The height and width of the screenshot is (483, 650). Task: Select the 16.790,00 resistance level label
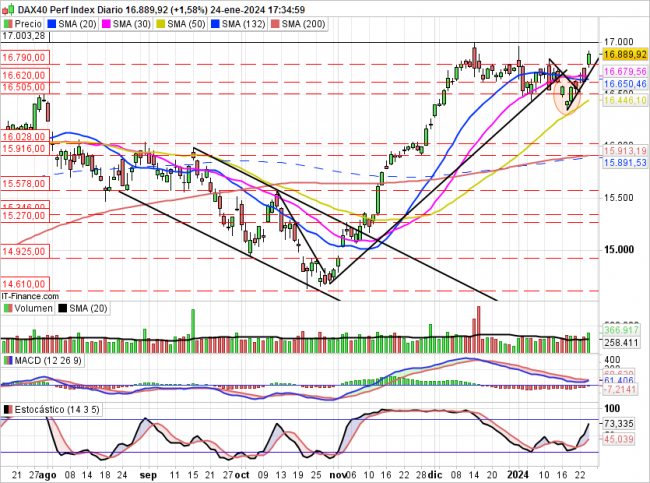tap(21, 59)
